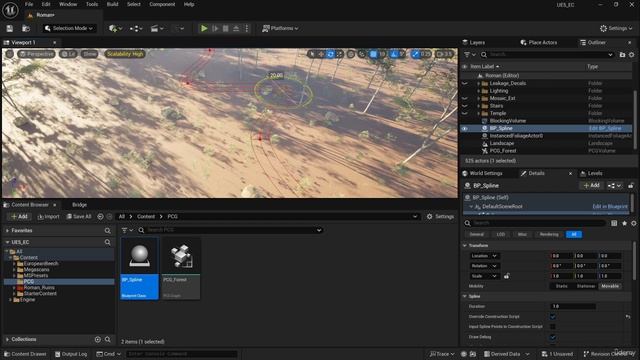The image size is (640, 360).
Task: Click the Scalability: High label
Action: 125,54
